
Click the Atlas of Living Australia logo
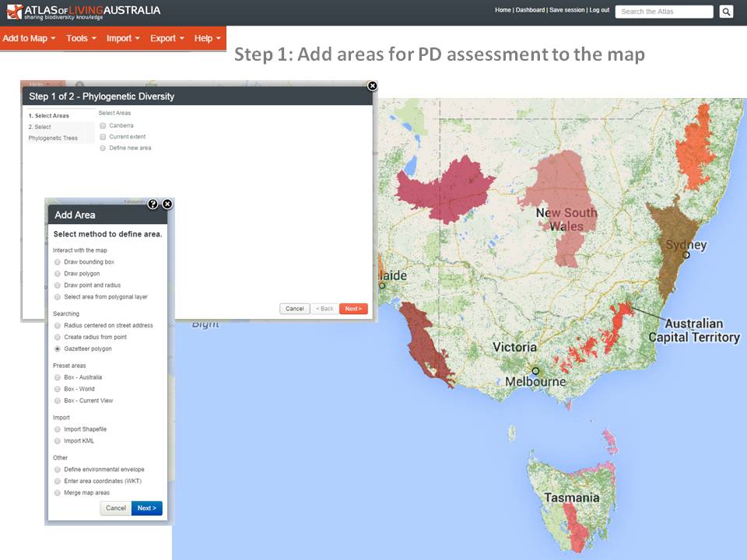[84, 12]
